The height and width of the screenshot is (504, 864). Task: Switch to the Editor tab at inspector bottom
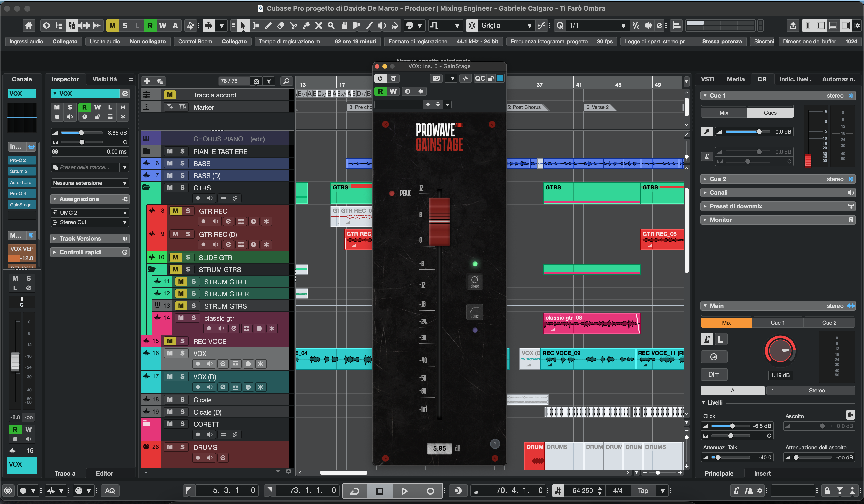(104, 473)
